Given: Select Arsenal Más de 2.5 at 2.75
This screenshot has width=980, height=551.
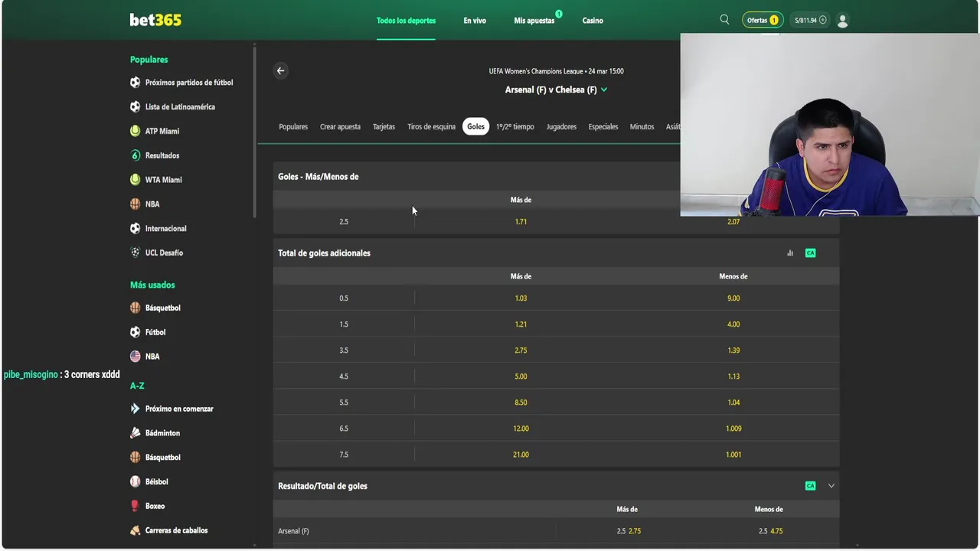Looking at the screenshot, I should coord(627,531).
